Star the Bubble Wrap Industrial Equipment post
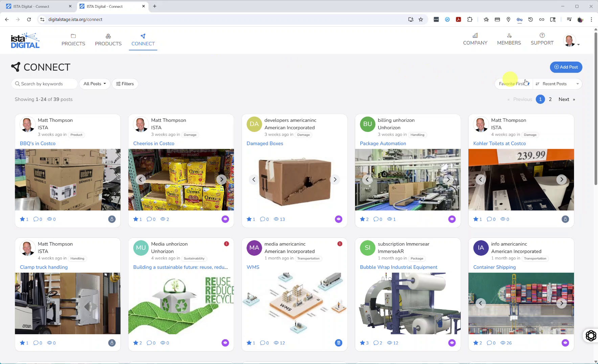 363,343
